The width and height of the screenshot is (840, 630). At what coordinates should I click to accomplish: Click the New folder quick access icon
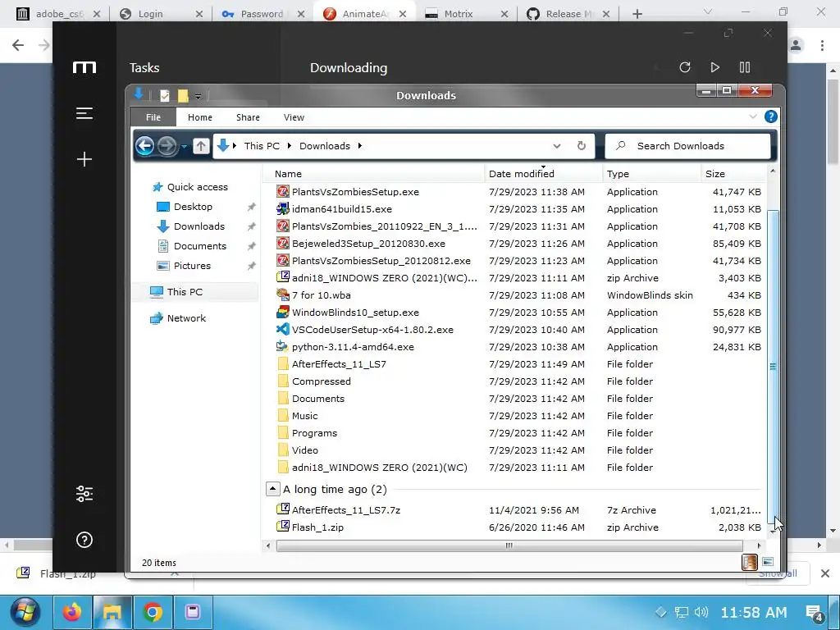pyautogui.click(x=183, y=96)
